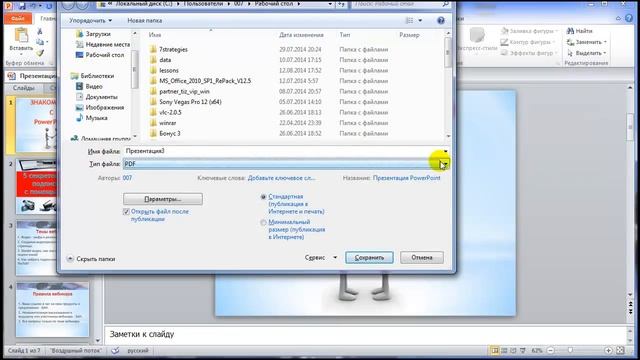
Task: Click the 'русский' language status bar entry
Action: [x=138, y=351]
